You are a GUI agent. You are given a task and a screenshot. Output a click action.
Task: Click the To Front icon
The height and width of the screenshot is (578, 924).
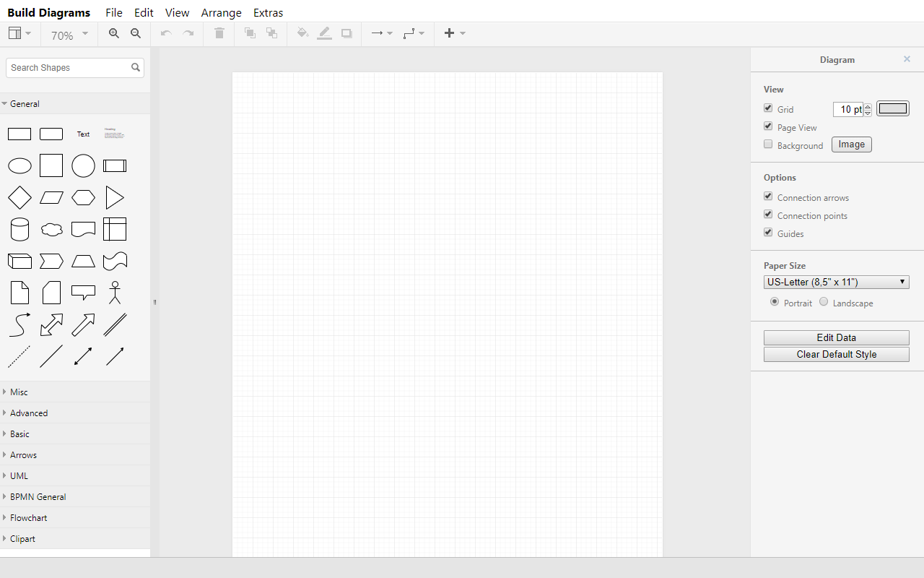coord(250,33)
